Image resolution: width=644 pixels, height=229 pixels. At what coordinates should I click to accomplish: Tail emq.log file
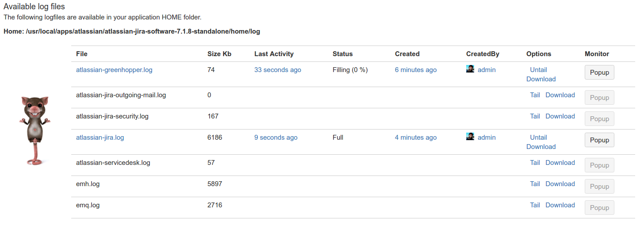pos(535,205)
